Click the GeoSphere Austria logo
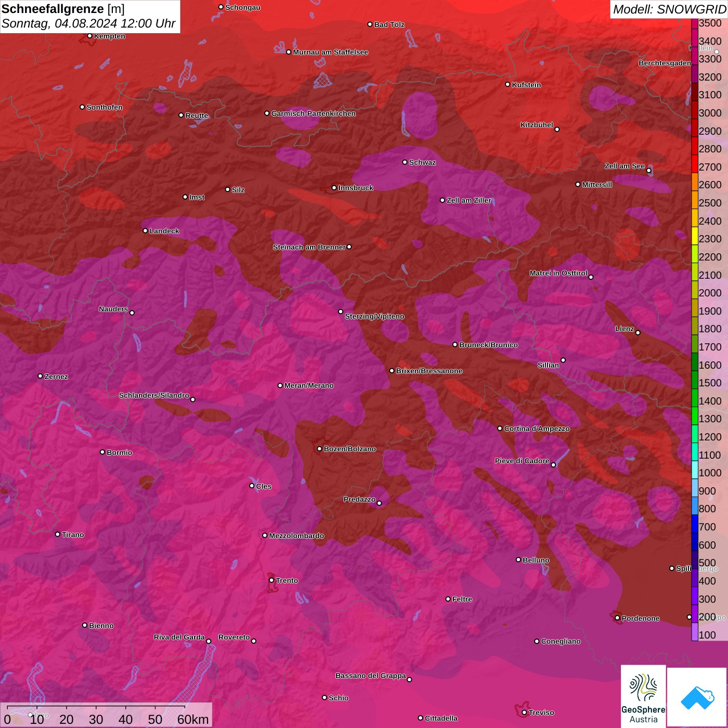 643,696
